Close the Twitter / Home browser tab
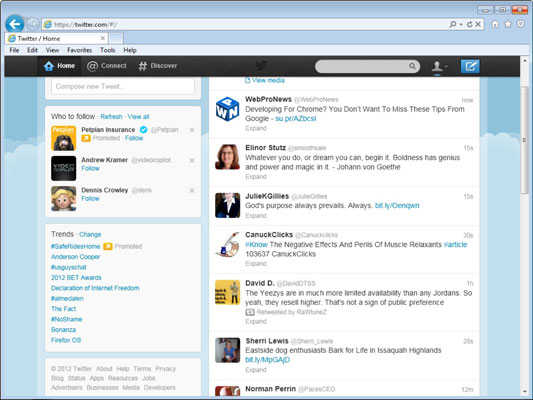 102,38
